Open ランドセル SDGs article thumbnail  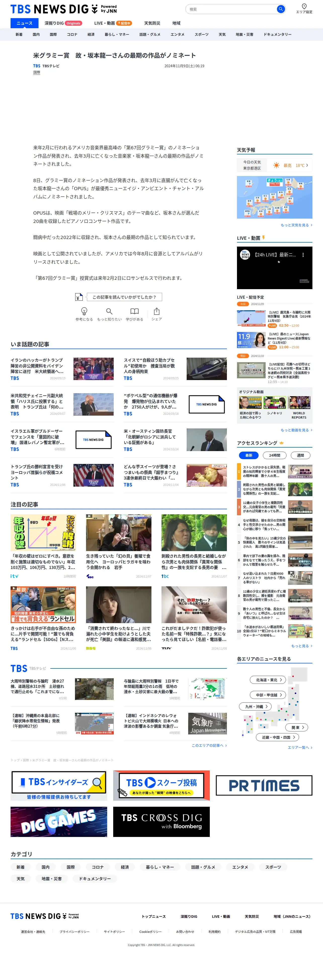[x=43, y=604]
